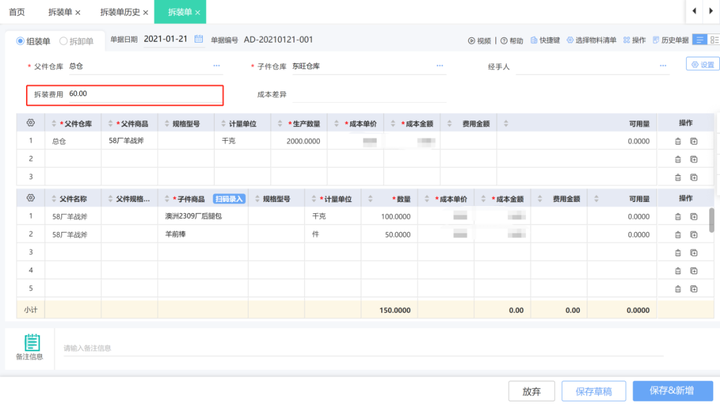The height and width of the screenshot is (404, 720).
Task: Click the child table vertical scrollbar
Action: coord(712,220)
